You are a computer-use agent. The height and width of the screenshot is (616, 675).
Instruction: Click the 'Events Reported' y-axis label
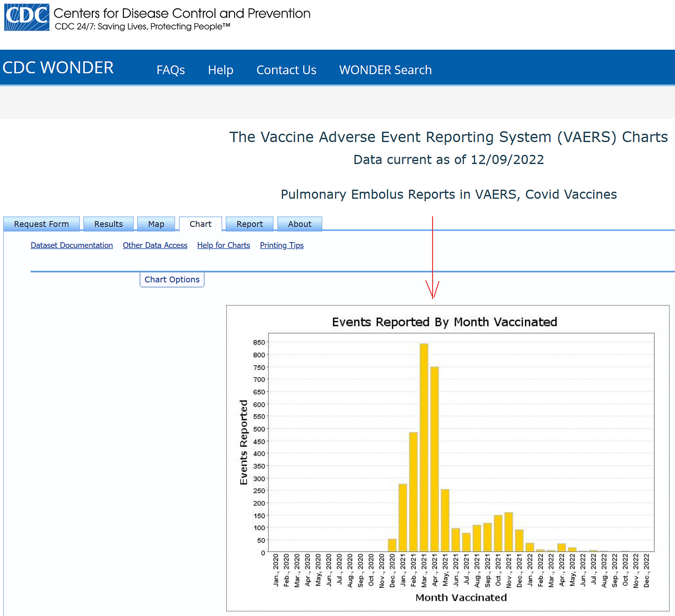(x=244, y=443)
